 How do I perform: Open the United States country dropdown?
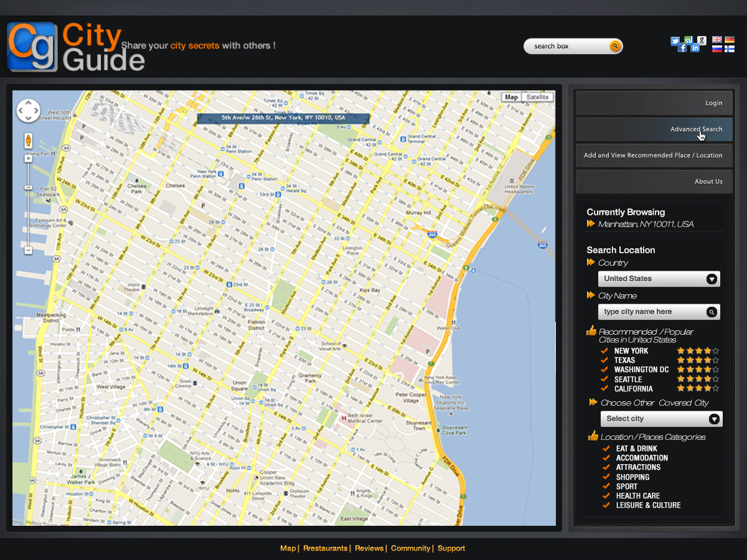point(659,279)
